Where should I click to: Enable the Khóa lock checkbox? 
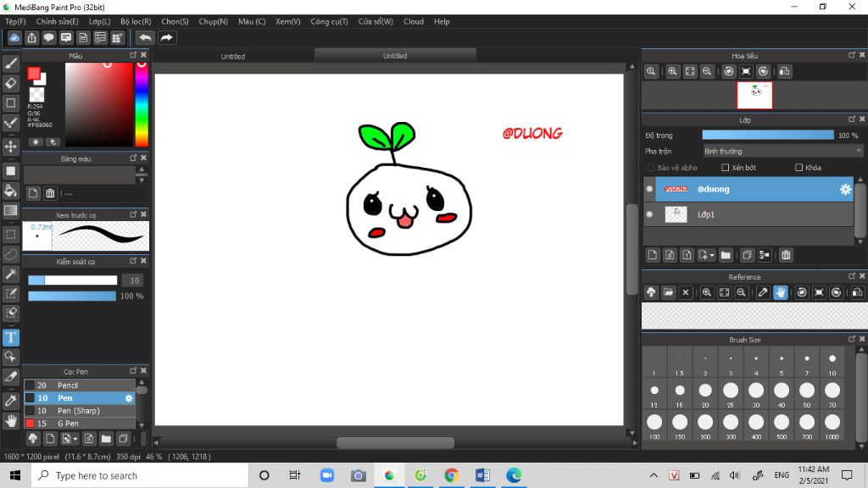798,167
